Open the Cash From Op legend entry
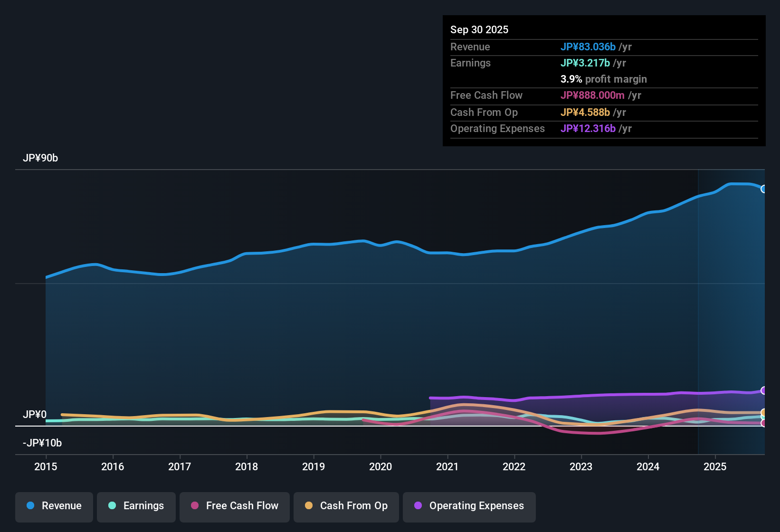This screenshot has width=780, height=532. (346, 506)
